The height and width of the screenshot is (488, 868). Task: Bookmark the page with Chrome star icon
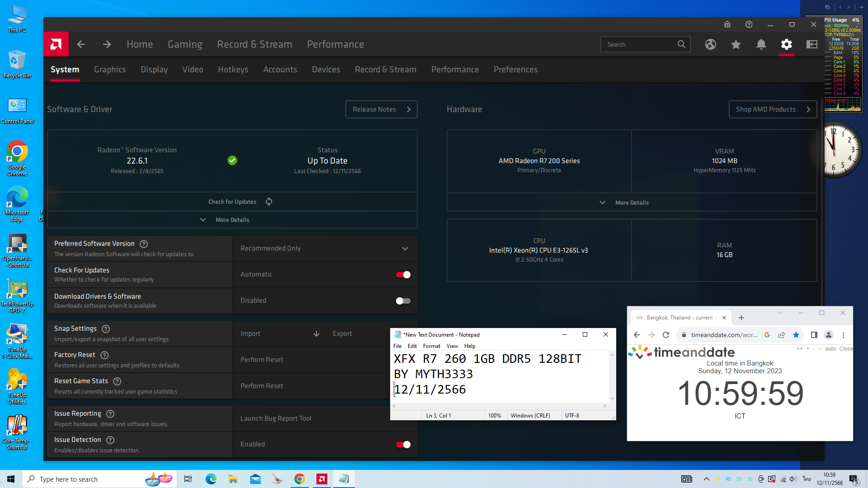(x=796, y=335)
